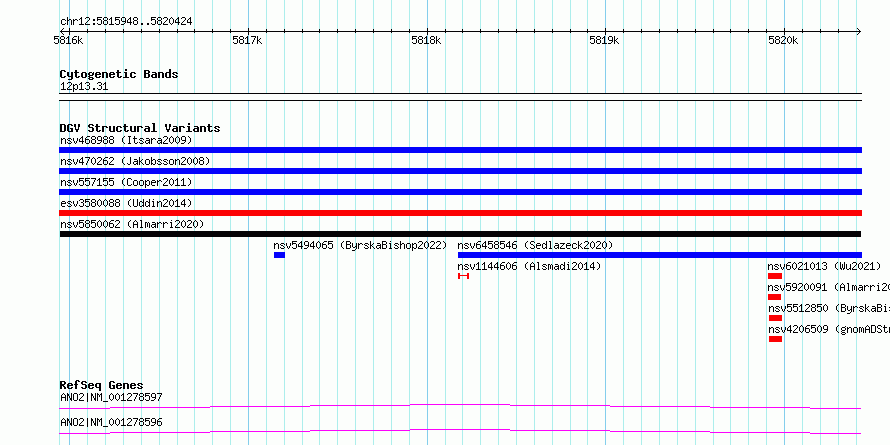Click the small blue nsv5494065 variant block
This screenshot has height=445, width=890.
tap(279, 255)
